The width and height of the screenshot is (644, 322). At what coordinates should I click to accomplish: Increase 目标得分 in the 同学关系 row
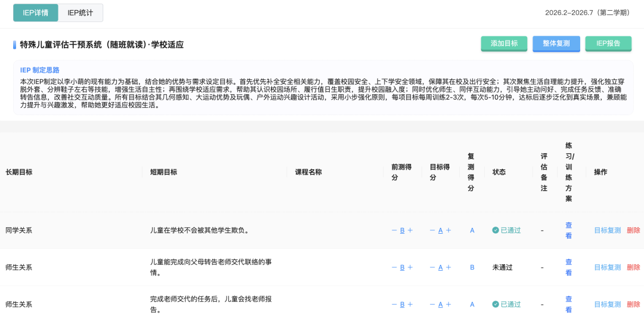click(448, 230)
